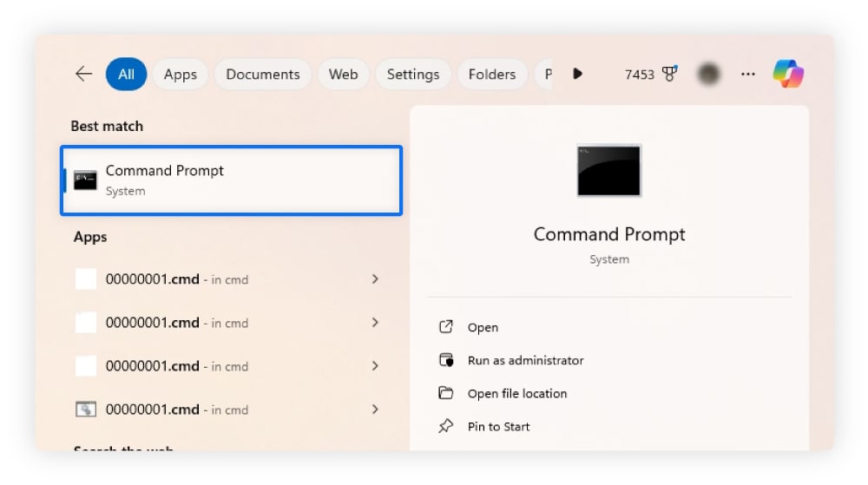Click the Run as administrator shield icon
This screenshot has height=485, width=868.
coord(446,360)
